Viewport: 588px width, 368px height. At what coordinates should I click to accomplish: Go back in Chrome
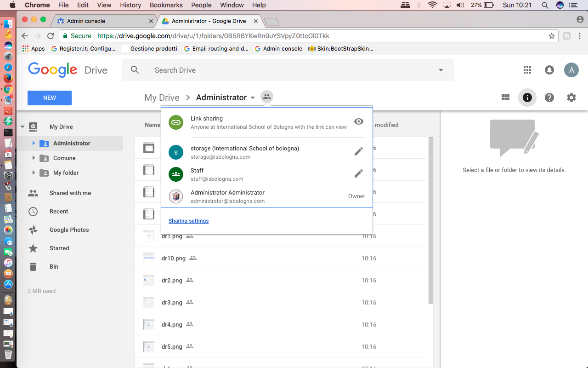25,36
